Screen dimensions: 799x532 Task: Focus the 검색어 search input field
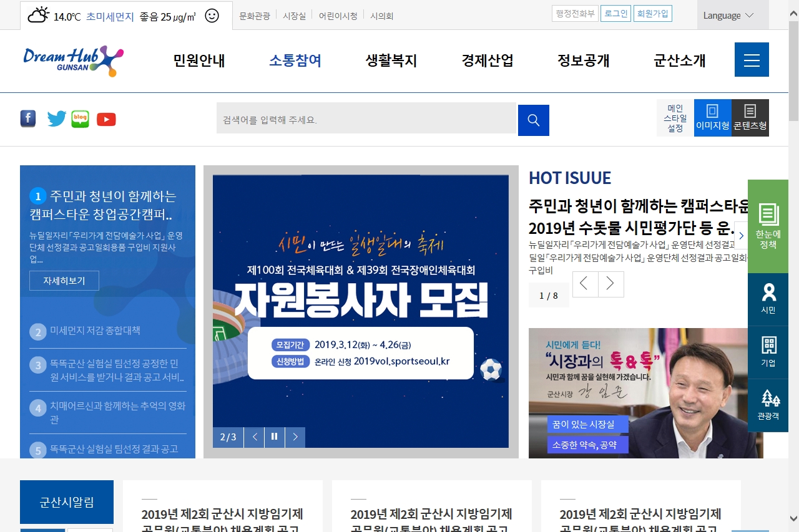tap(366, 120)
